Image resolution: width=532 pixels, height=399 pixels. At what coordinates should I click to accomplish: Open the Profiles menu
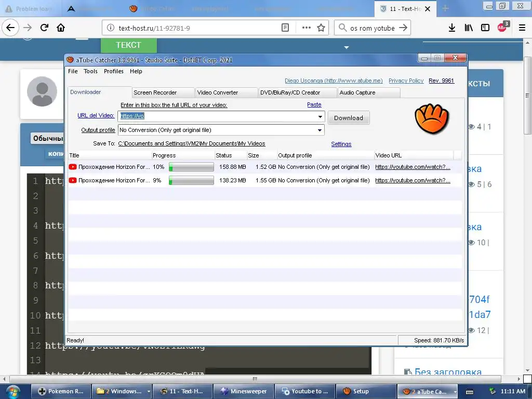[114, 71]
